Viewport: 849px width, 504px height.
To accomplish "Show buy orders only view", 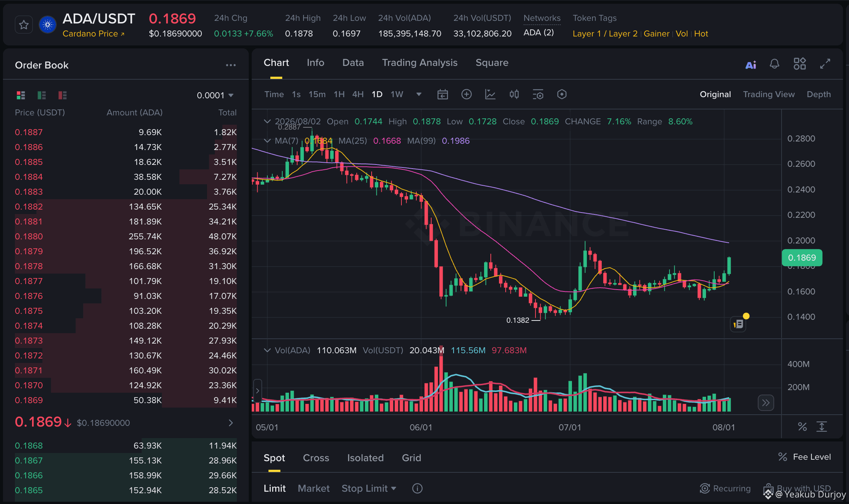I will [42, 95].
